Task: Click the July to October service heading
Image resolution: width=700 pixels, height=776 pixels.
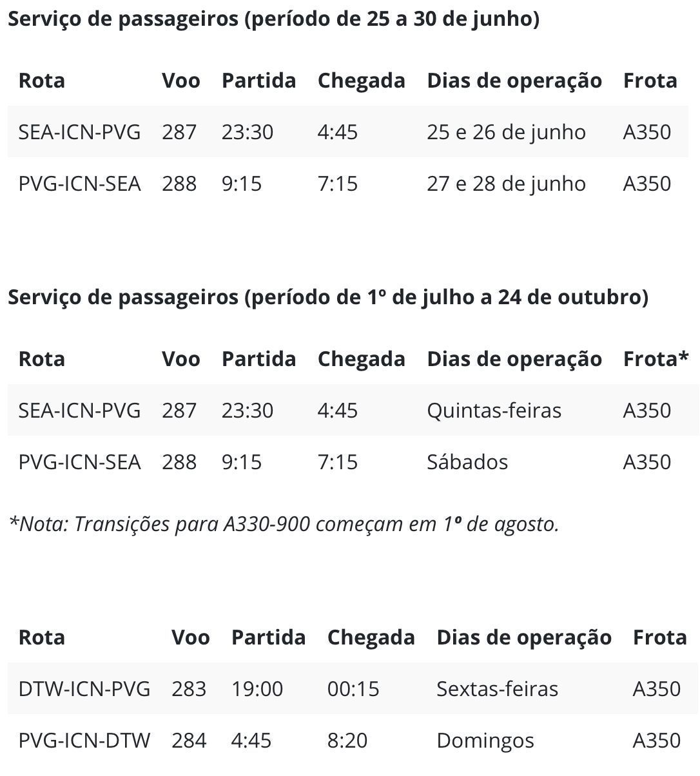Action: pyautogui.click(x=328, y=298)
